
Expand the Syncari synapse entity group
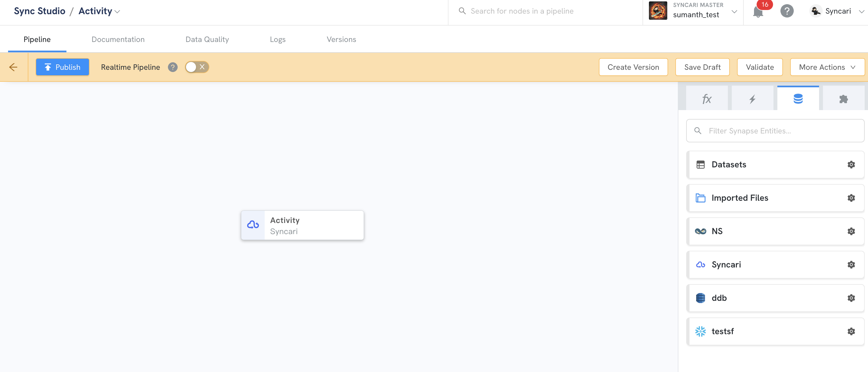(775, 264)
